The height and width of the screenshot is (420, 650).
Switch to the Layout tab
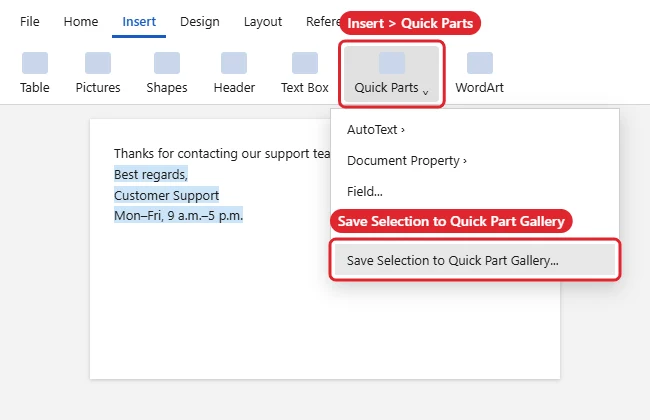click(263, 22)
